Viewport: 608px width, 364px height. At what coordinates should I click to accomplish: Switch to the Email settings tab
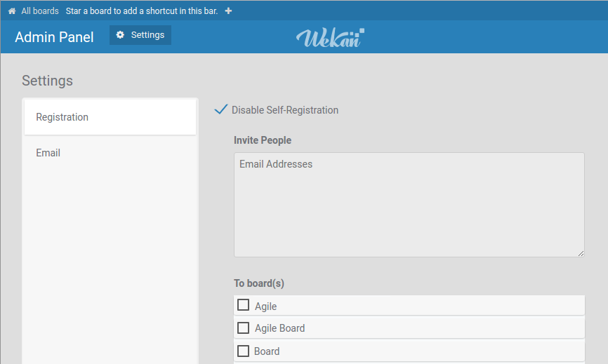48,153
